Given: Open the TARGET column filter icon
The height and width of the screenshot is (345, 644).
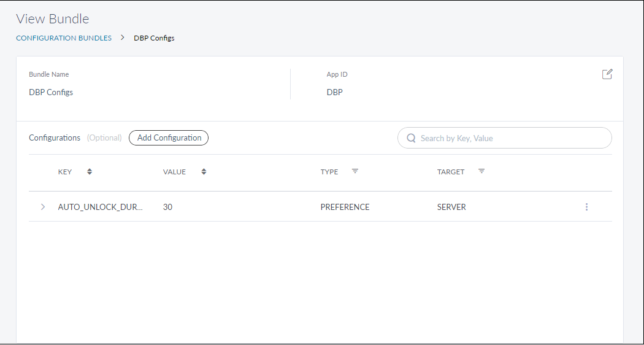Looking at the screenshot, I should [481, 171].
